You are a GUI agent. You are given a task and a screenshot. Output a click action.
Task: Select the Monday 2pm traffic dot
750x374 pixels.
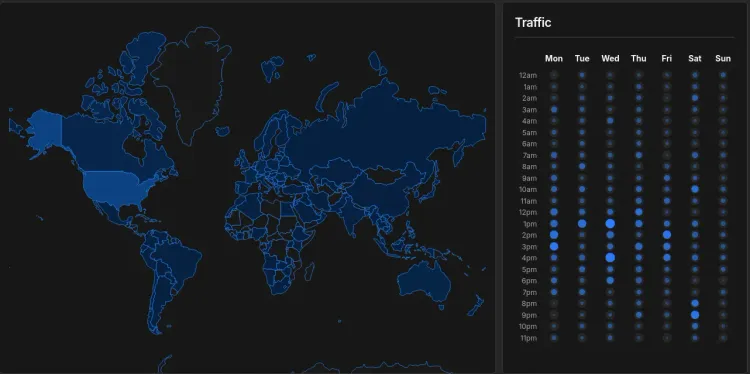(x=554, y=235)
